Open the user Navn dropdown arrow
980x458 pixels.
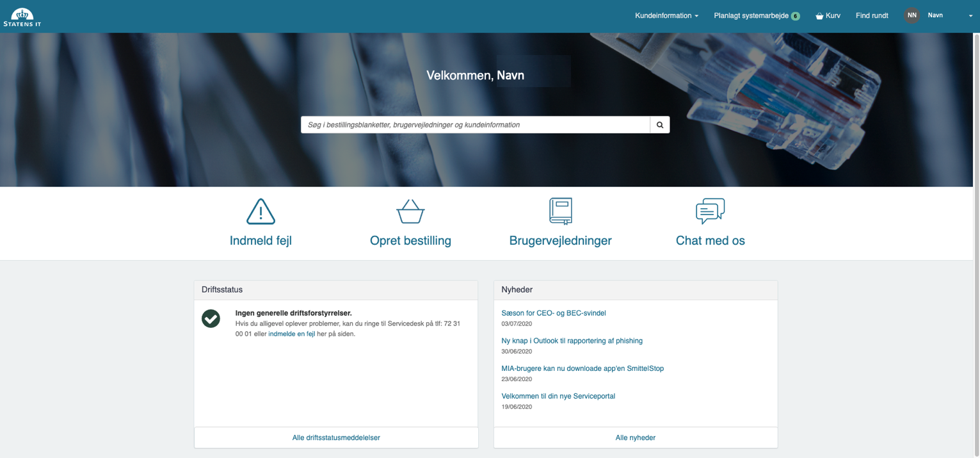[x=970, y=16]
